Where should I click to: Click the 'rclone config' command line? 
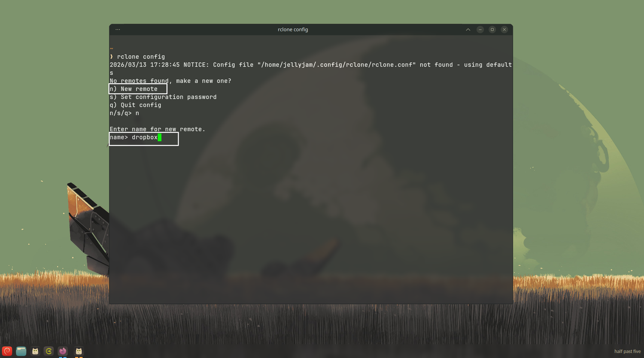(137, 57)
